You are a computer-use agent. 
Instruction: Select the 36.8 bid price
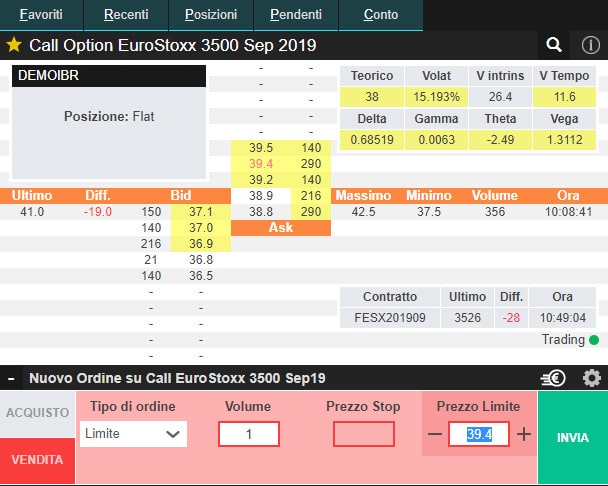201,260
